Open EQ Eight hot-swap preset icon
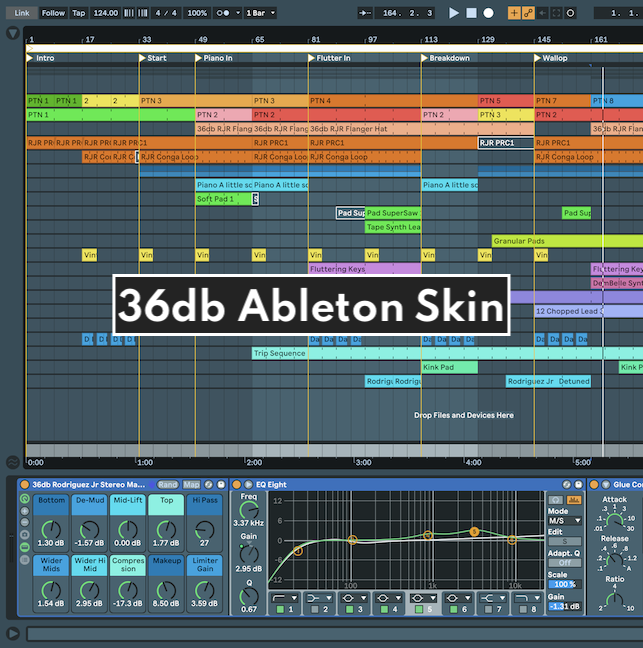643x648 pixels. pos(566,484)
